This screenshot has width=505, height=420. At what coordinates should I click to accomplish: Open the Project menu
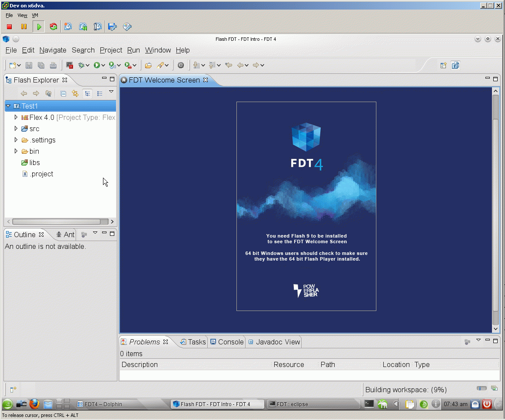[x=111, y=50]
